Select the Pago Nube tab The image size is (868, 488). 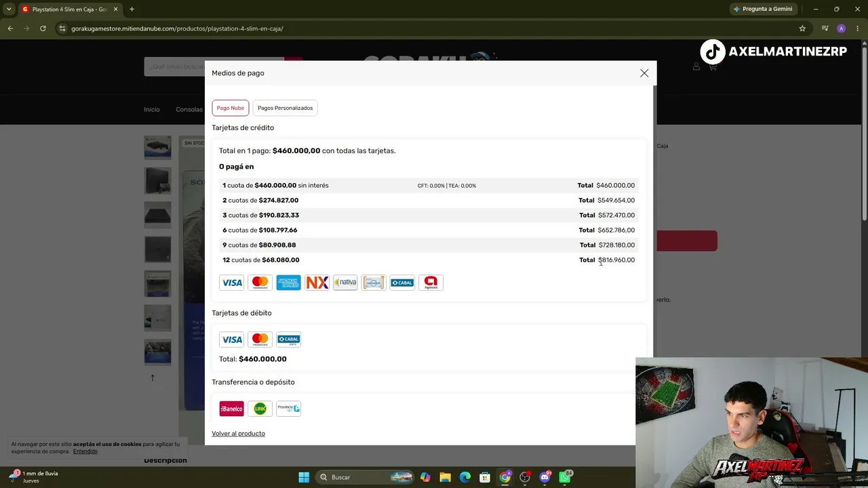pos(231,108)
